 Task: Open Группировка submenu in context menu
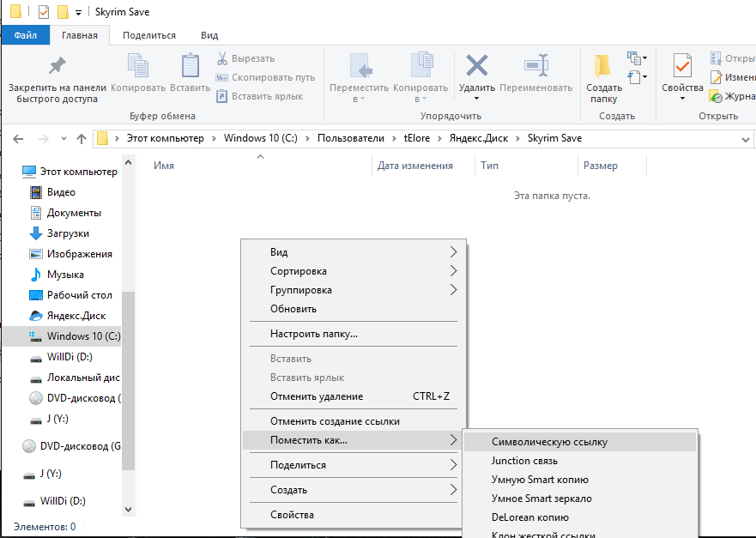click(354, 290)
